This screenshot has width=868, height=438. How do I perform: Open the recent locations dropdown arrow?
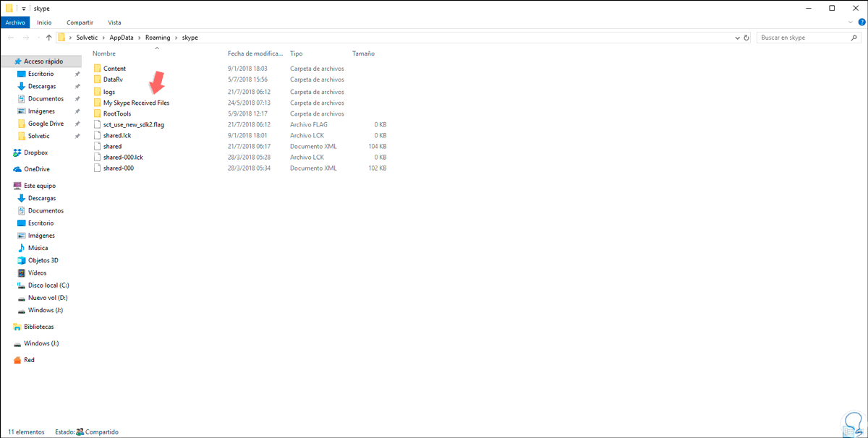click(x=38, y=38)
